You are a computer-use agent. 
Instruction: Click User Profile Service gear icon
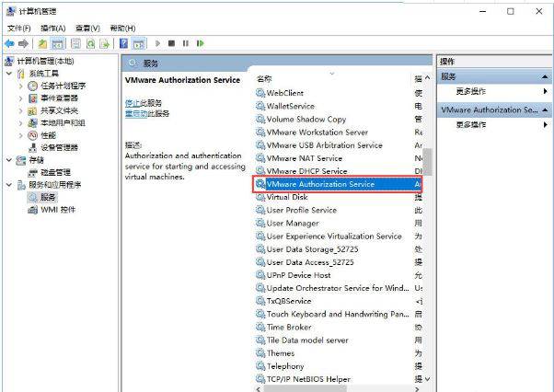point(260,210)
